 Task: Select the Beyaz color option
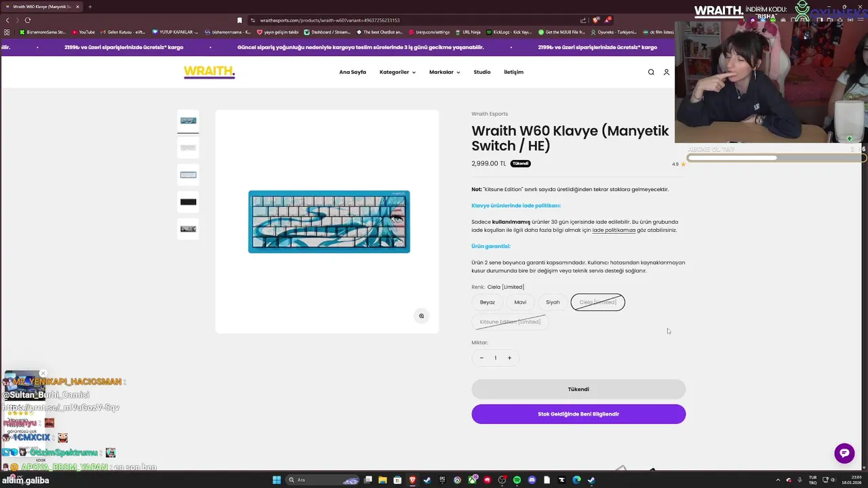[488, 302]
